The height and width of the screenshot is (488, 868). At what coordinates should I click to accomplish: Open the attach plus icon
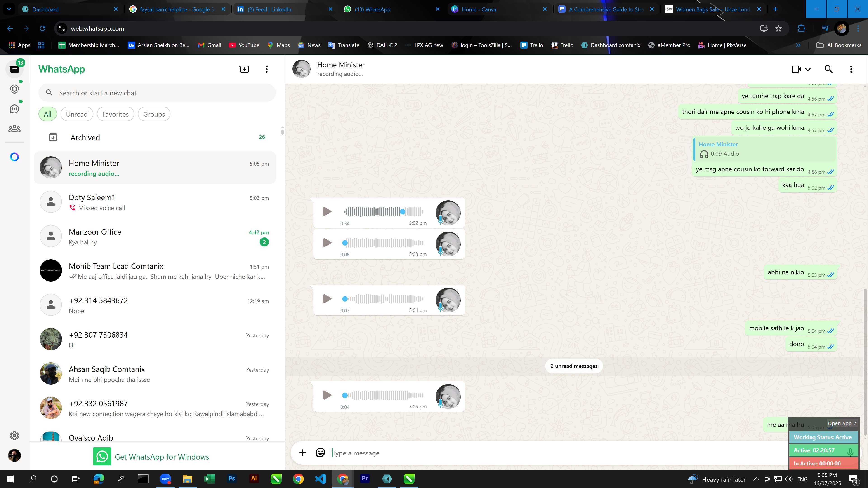[302, 453]
